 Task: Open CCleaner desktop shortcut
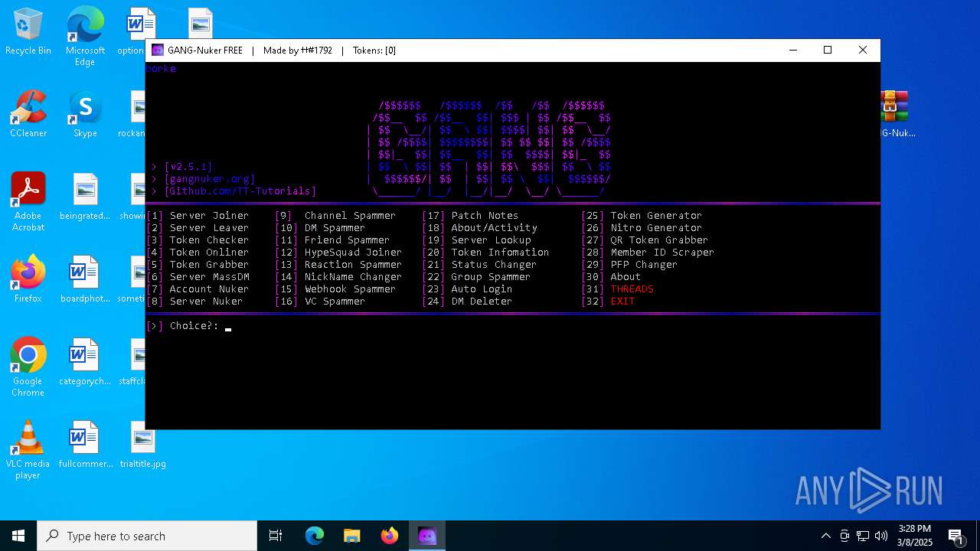click(x=28, y=114)
